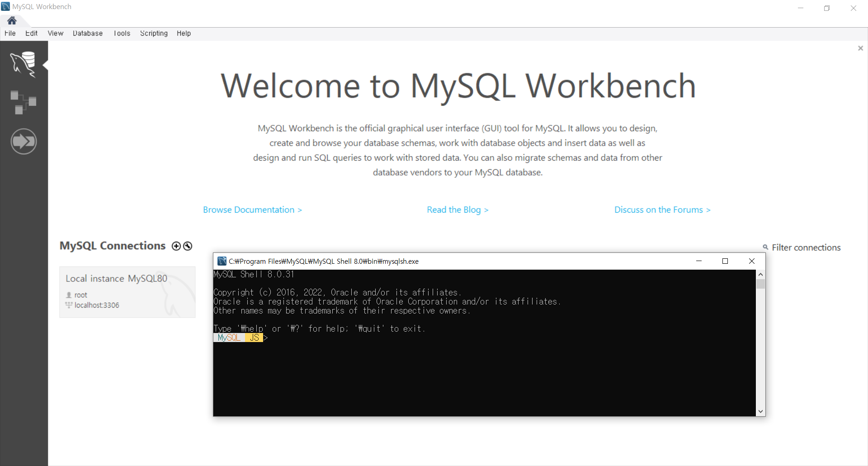Viewport: 868px width, 466px height.
Task: Open the Models sidebar icon
Action: point(24,102)
